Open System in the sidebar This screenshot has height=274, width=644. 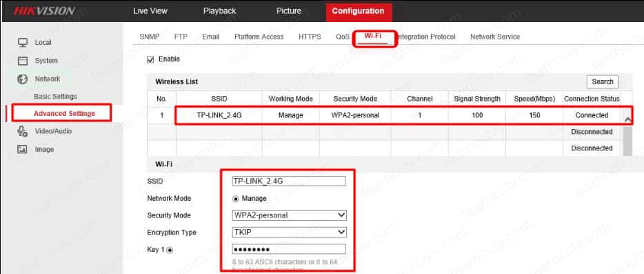coord(46,61)
